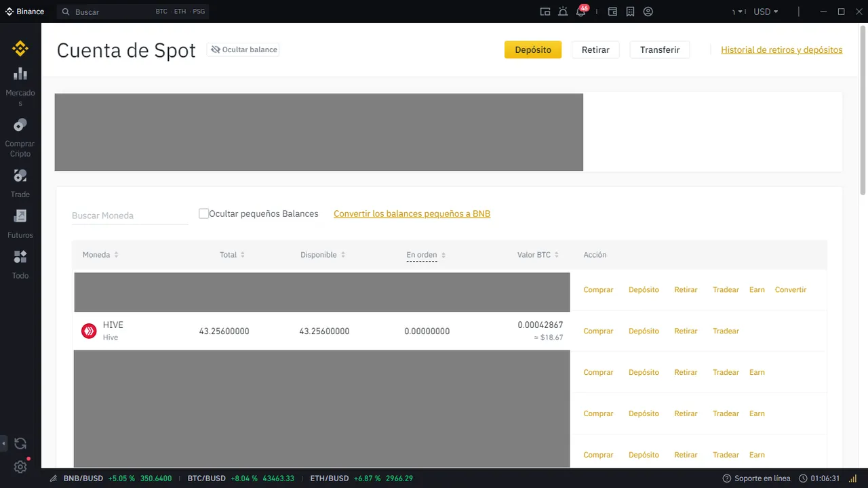Select ETH quick search tag

pos(180,12)
